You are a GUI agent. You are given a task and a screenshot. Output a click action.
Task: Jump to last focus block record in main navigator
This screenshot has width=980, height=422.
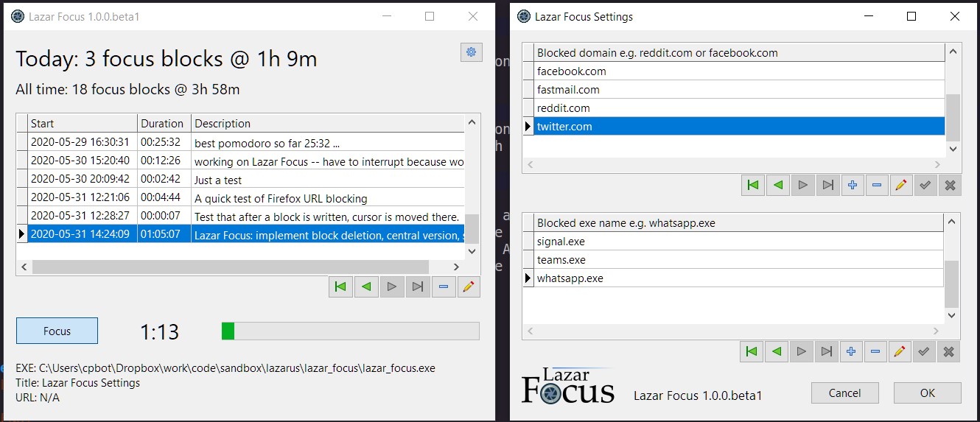click(418, 287)
